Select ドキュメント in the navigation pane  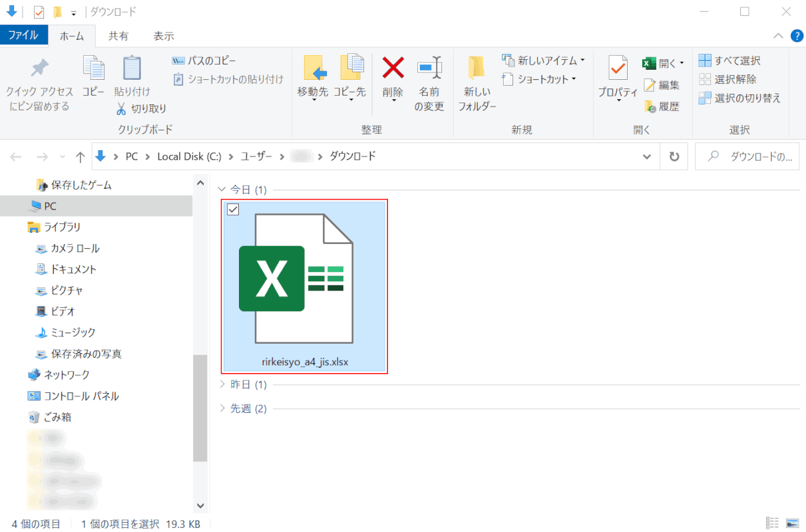click(73, 269)
